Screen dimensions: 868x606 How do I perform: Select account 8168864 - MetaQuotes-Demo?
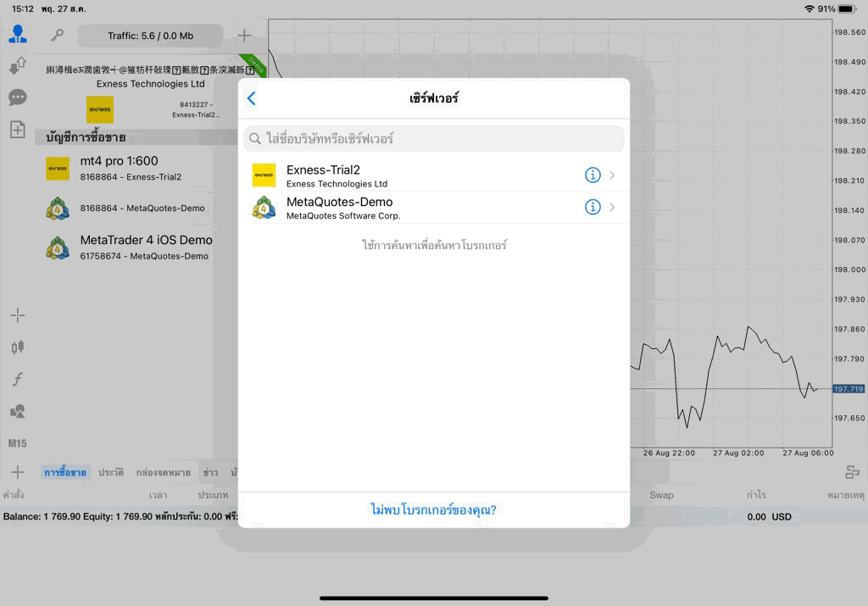[137, 208]
